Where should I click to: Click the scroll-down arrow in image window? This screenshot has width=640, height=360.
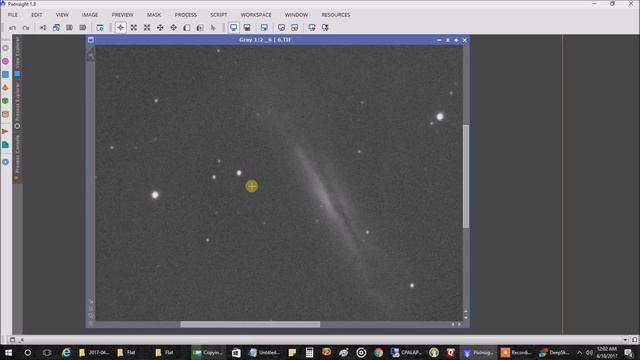pos(466,317)
